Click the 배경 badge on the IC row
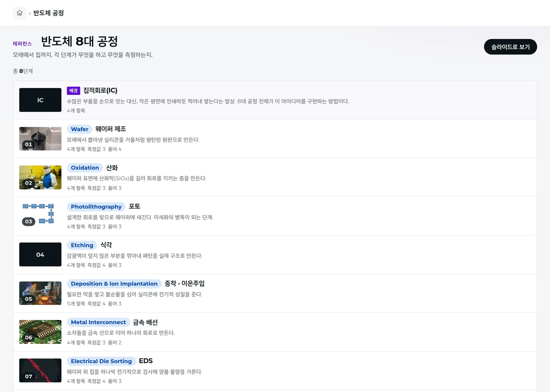Image resolution: width=550 pixels, height=392 pixels. (74, 90)
